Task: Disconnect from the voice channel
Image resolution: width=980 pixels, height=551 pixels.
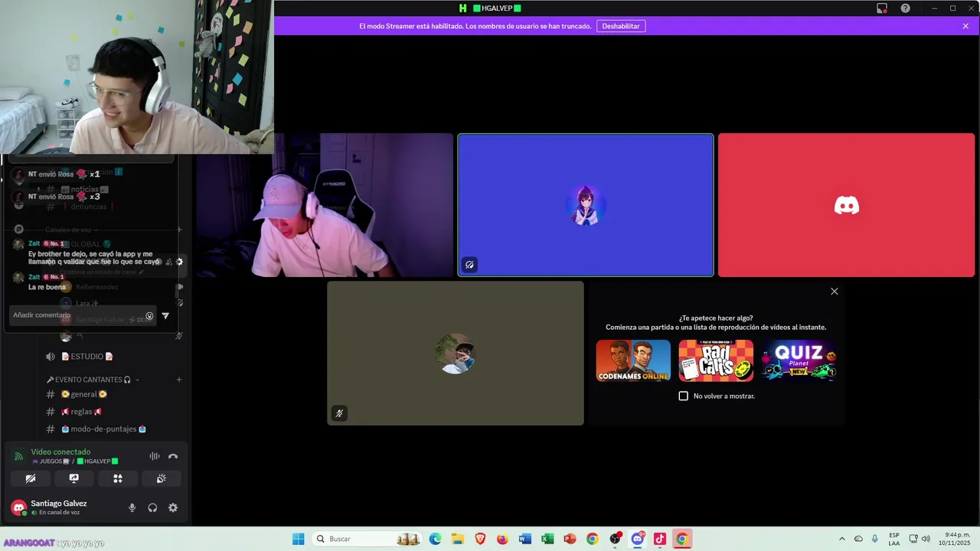Action: click(173, 456)
